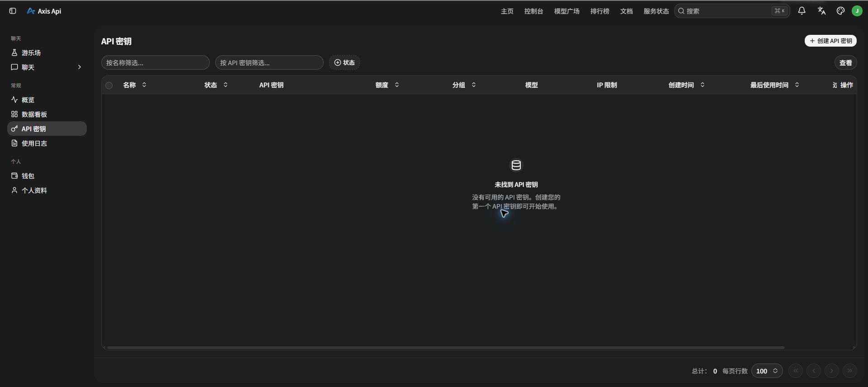The width and height of the screenshot is (868, 387).
Task: Open 服务状态 in top navigation
Action: point(656,11)
